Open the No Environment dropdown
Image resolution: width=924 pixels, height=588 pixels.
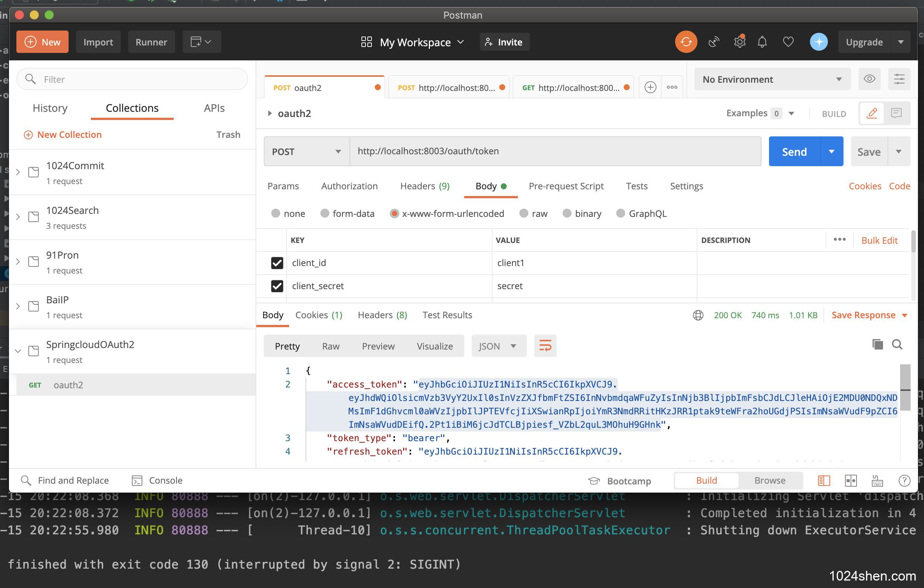[x=772, y=79]
